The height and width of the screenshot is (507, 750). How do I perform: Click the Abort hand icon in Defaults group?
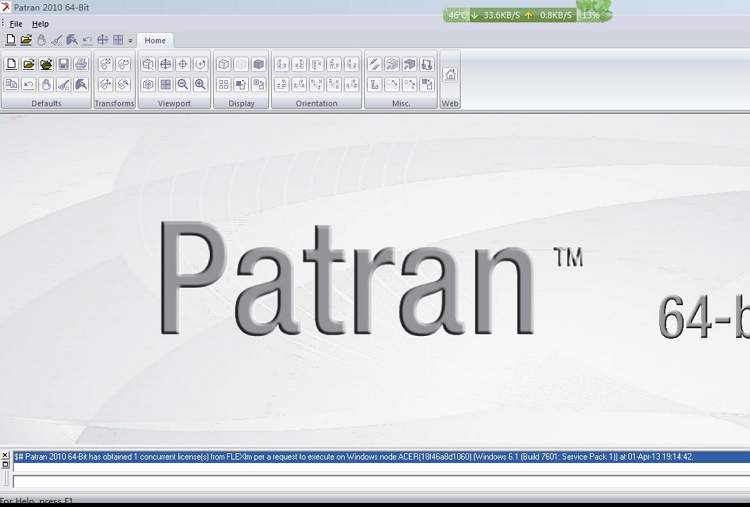pyautogui.click(x=46, y=85)
